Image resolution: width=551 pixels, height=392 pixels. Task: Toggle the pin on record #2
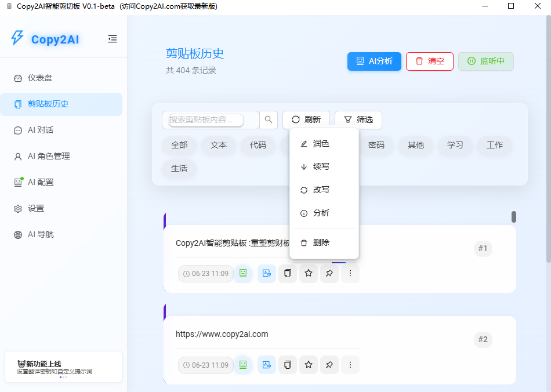click(329, 365)
